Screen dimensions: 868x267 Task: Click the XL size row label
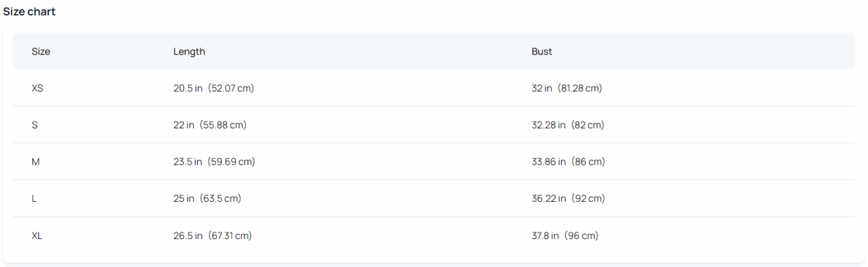coord(37,235)
